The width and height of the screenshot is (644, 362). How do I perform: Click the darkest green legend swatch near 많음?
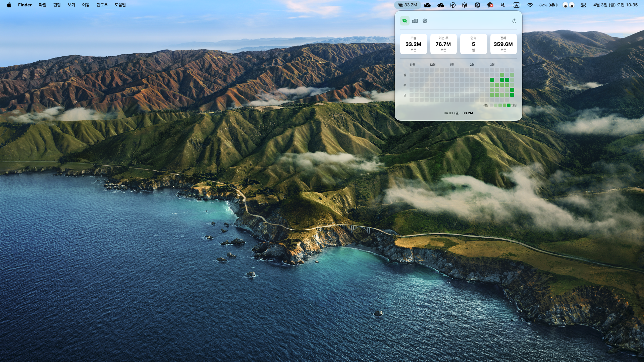(x=509, y=105)
